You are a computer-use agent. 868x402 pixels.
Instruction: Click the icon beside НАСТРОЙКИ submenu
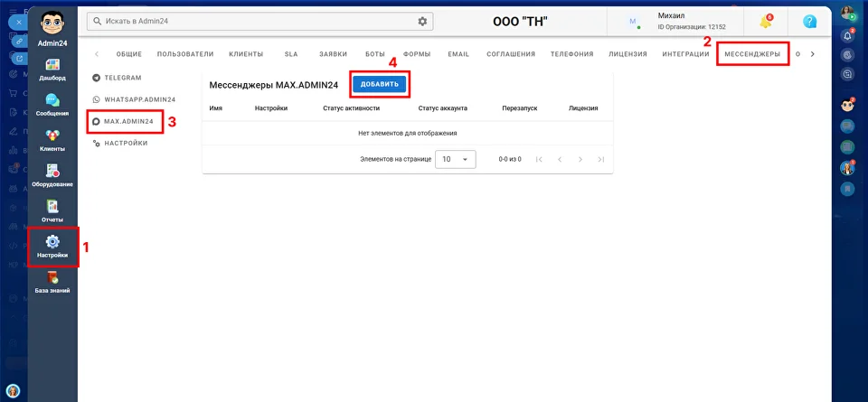[97, 144]
